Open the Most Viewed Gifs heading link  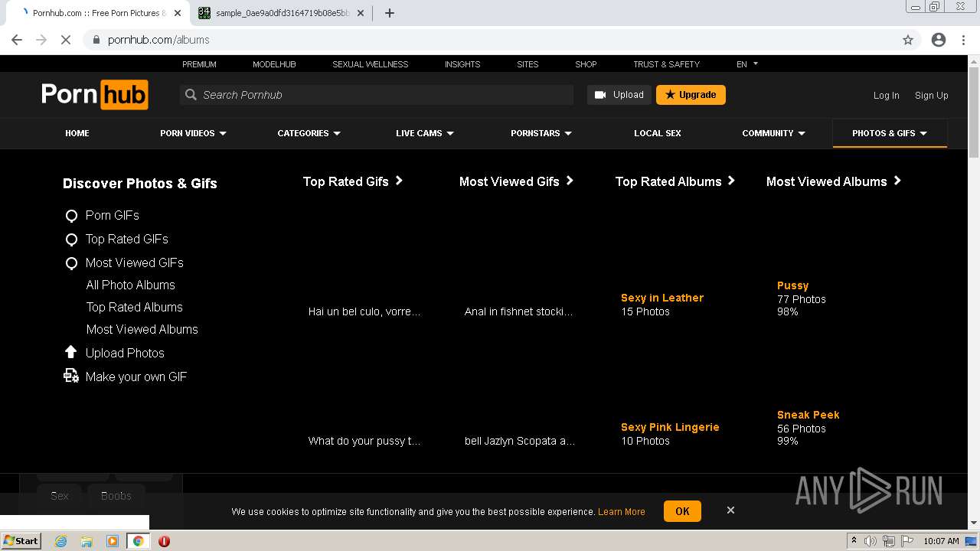click(517, 181)
